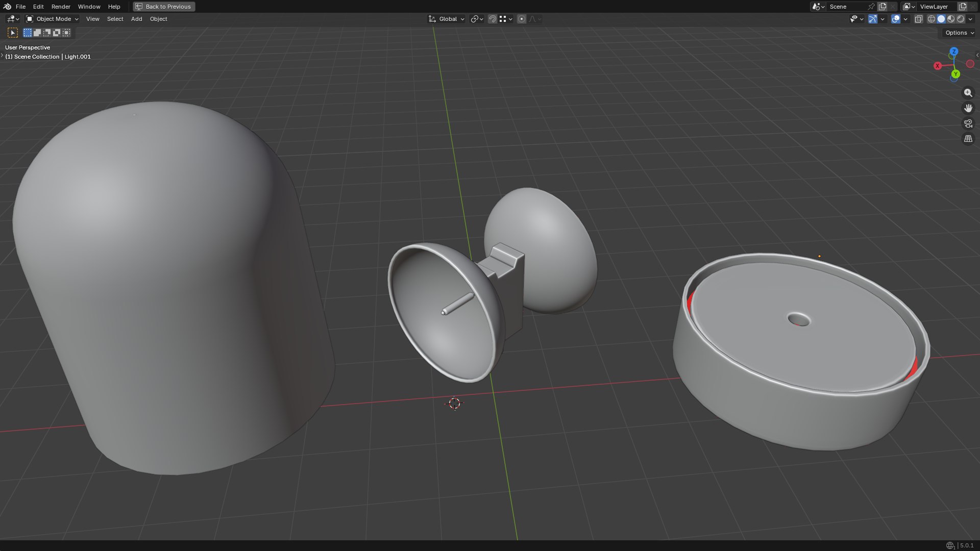This screenshot has height=551, width=980.
Task: Toggle viewport overlays visibility
Action: 895,19
